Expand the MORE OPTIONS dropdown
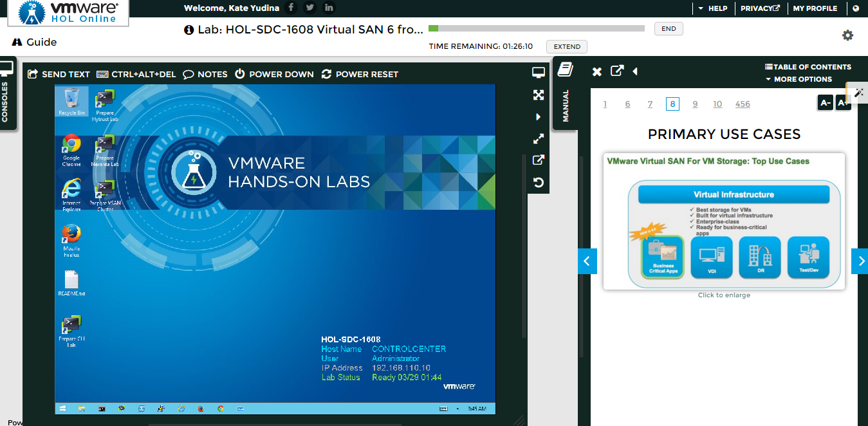This screenshot has height=426, width=868. (x=799, y=79)
